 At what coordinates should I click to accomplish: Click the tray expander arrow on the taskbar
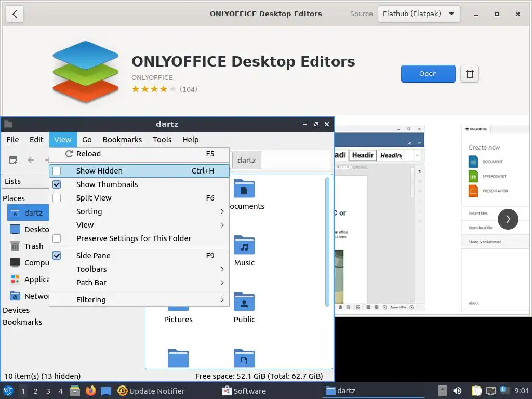(x=442, y=391)
